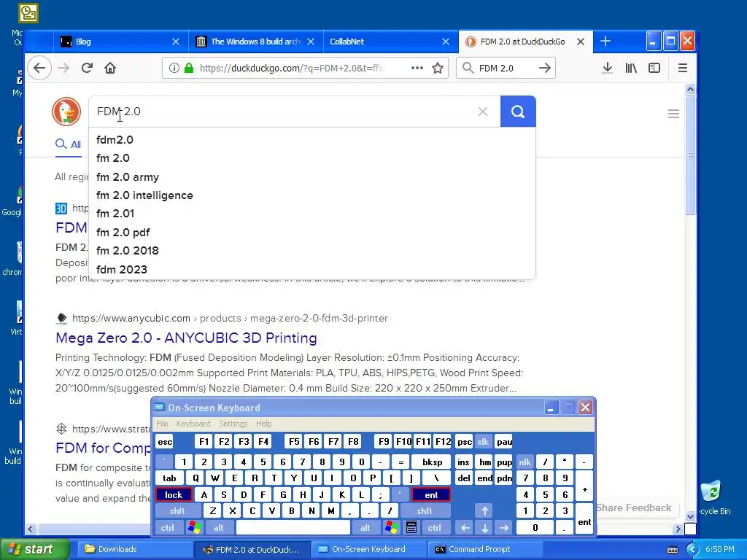Click Firefox search bar with FDM 2.0
Screen dimensions: 747x560
[x=505, y=68]
